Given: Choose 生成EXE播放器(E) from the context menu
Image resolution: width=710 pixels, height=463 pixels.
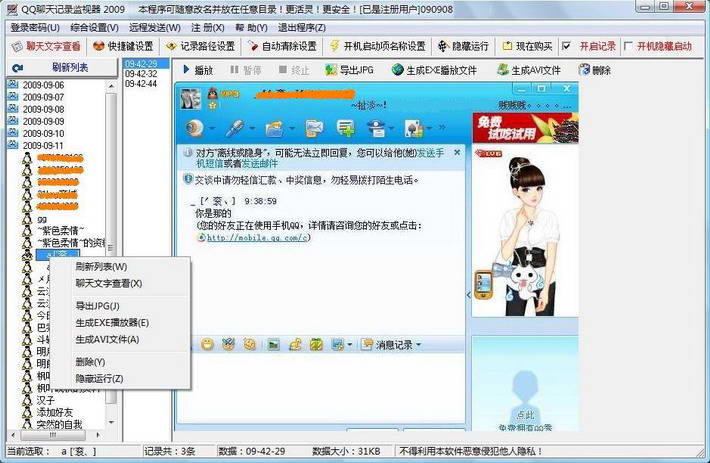Looking at the screenshot, I should pyautogui.click(x=112, y=323).
